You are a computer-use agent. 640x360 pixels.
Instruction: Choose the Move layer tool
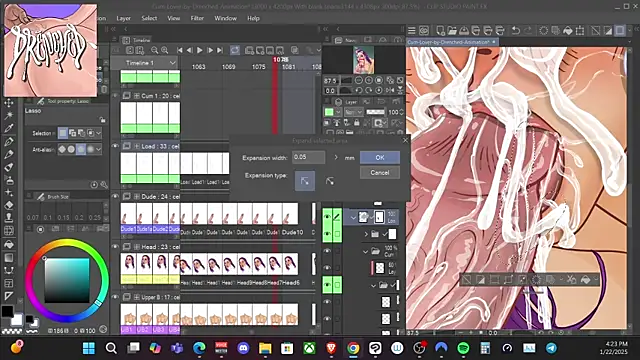tap(9, 103)
